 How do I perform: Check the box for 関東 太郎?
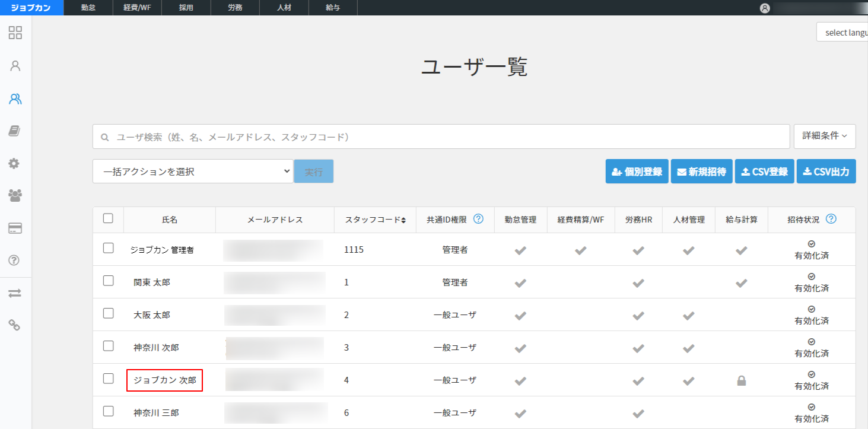(x=108, y=281)
